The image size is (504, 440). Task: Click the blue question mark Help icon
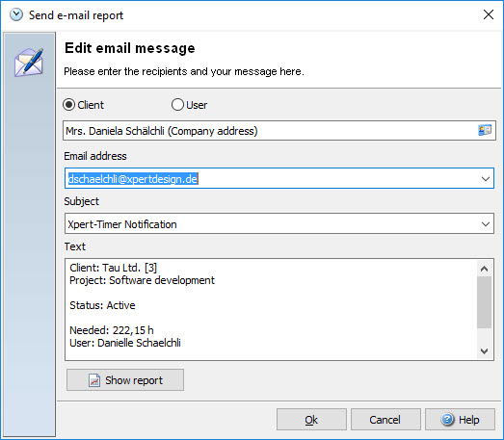click(x=447, y=419)
